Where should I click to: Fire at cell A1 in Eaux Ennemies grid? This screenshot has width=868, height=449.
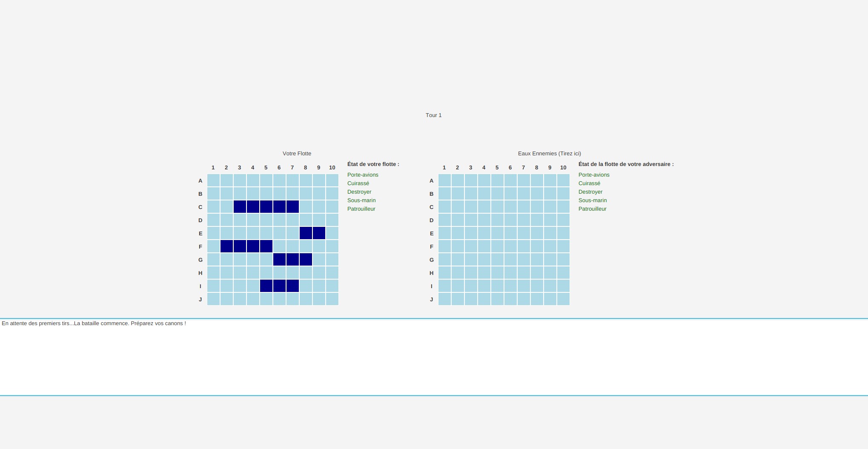click(x=444, y=180)
